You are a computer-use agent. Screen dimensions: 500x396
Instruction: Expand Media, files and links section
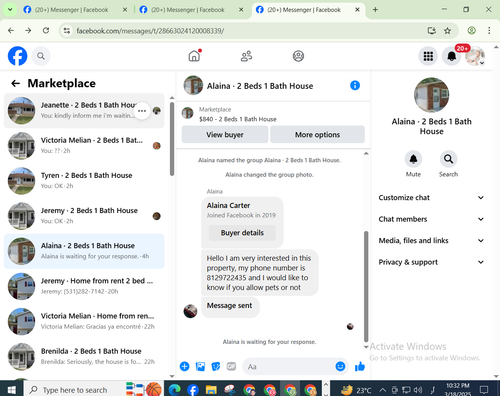coord(431,240)
